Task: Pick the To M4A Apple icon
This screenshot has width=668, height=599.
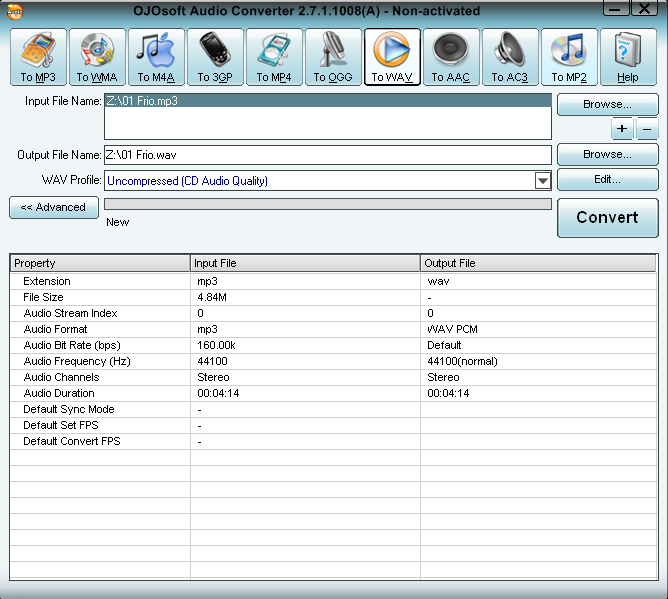Action: click(x=156, y=57)
